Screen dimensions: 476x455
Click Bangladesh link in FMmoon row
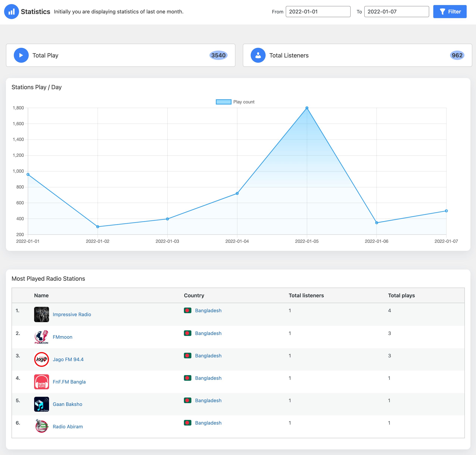click(x=208, y=333)
